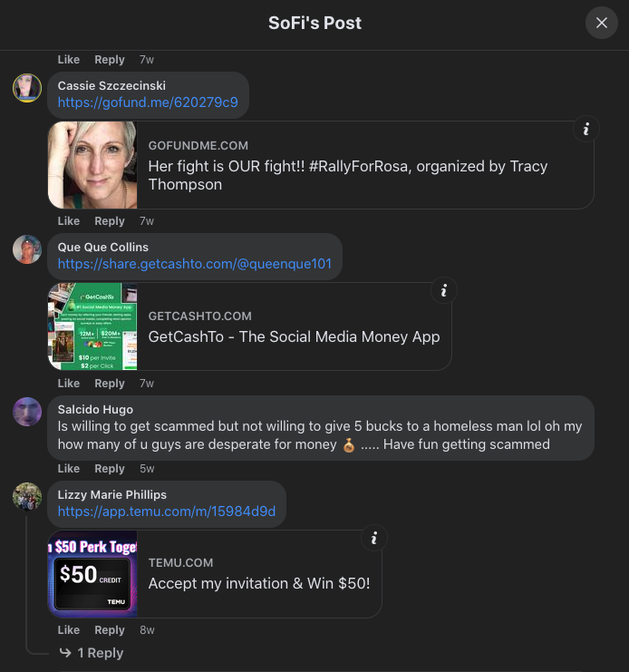Reply to Lizzy Marie Phillips' comment
The width and height of the screenshot is (629, 672).
pyautogui.click(x=110, y=630)
